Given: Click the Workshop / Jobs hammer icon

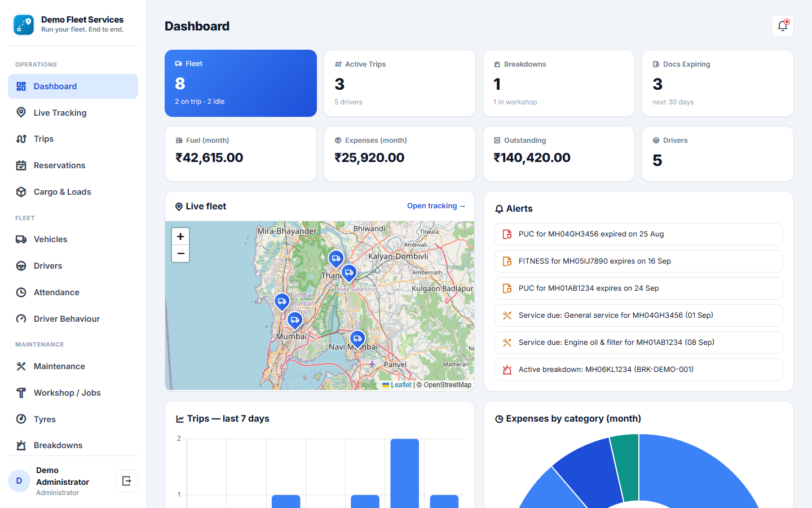Looking at the screenshot, I should click(21, 393).
